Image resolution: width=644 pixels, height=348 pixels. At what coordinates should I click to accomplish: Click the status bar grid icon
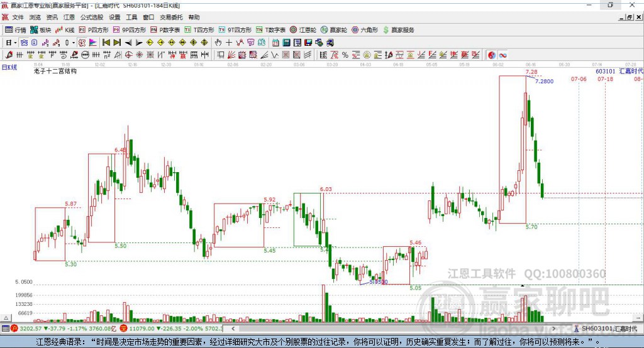(5, 329)
